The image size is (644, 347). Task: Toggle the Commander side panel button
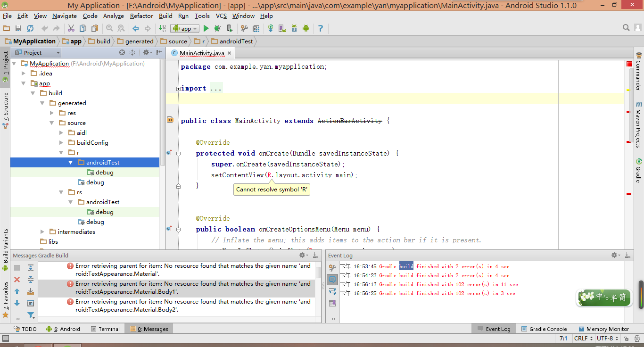[639, 71]
